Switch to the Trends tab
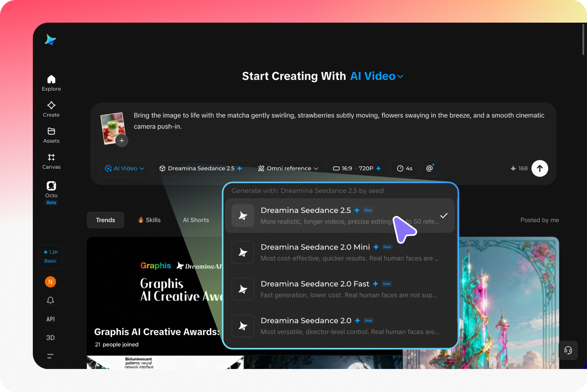 (105, 220)
